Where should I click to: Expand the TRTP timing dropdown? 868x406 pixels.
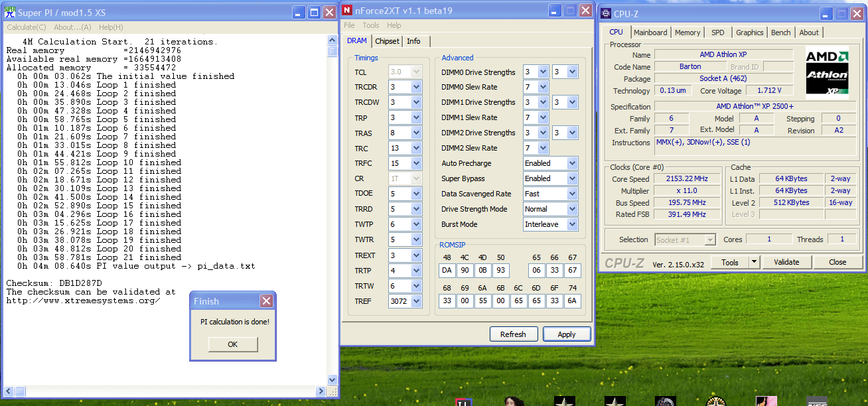417,271
